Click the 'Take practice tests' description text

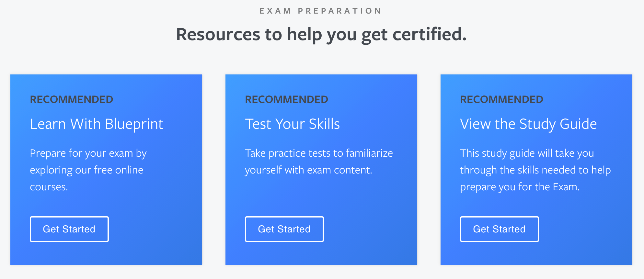tap(319, 153)
